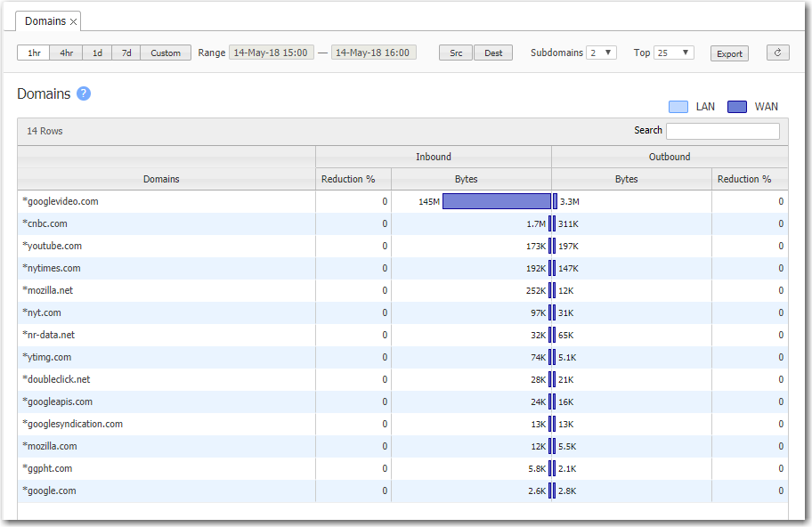The width and height of the screenshot is (812, 527).
Task: Open the Domains help question-mark icon
Action: coord(84,93)
